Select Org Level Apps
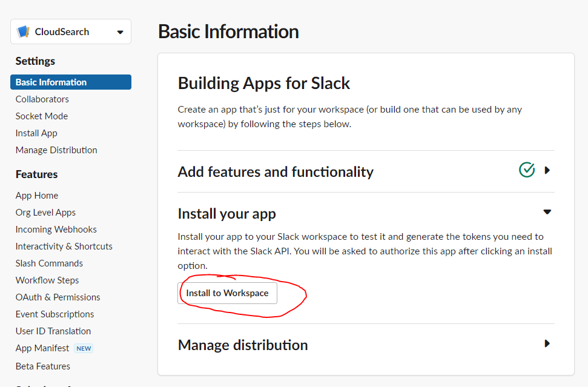Viewport: 588px width, 387px height. tap(45, 213)
